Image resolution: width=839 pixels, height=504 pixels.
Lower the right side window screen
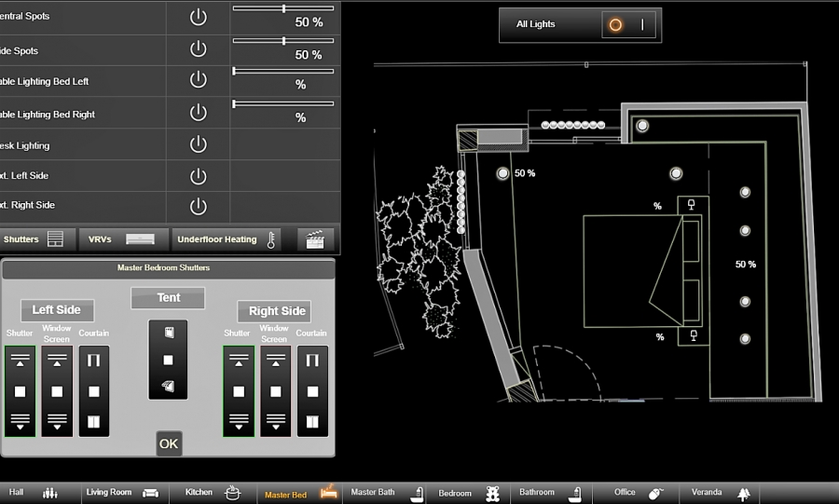(x=276, y=422)
